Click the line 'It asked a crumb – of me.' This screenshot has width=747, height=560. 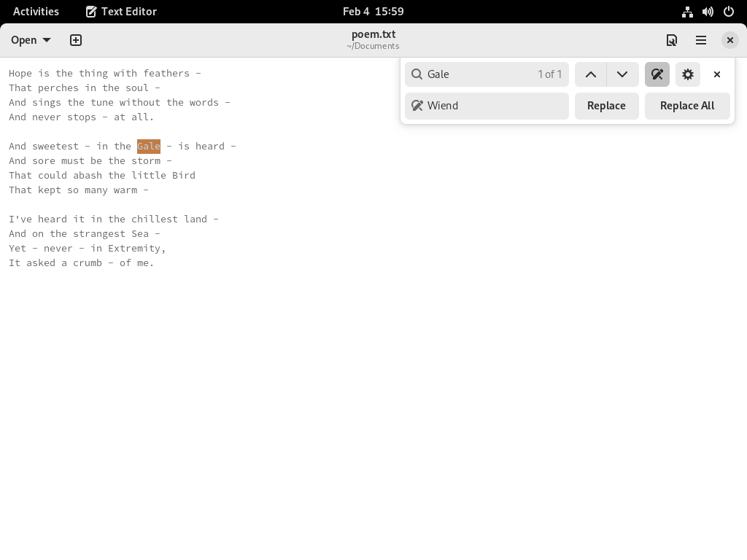point(82,262)
